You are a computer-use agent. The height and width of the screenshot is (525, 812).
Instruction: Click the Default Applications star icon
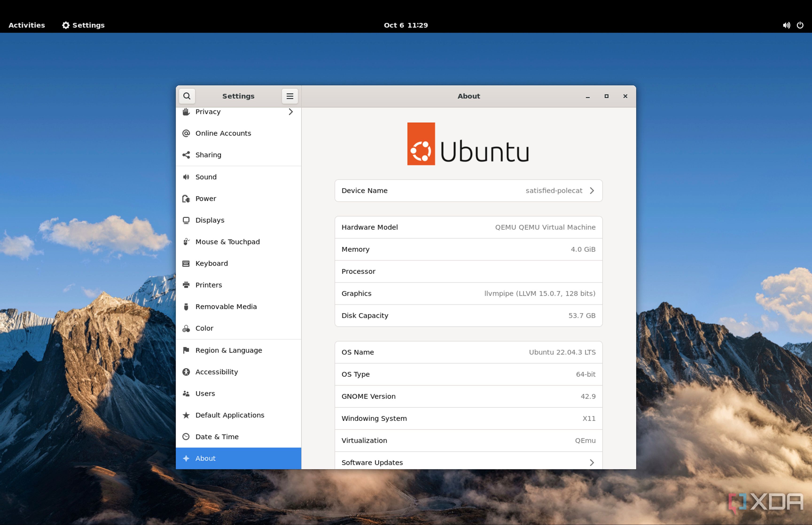pyautogui.click(x=186, y=415)
